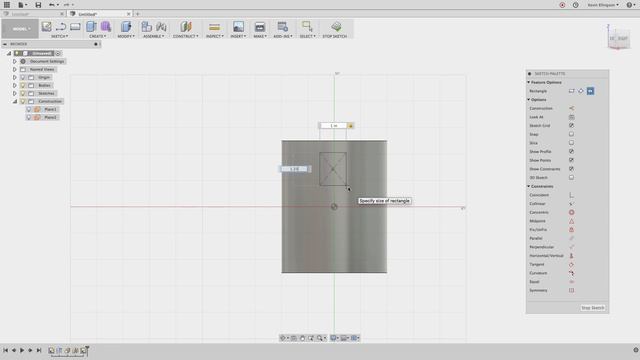Click the Offset Plane icon under Construct
This screenshot has width=640, height=360.
point(186,27)
